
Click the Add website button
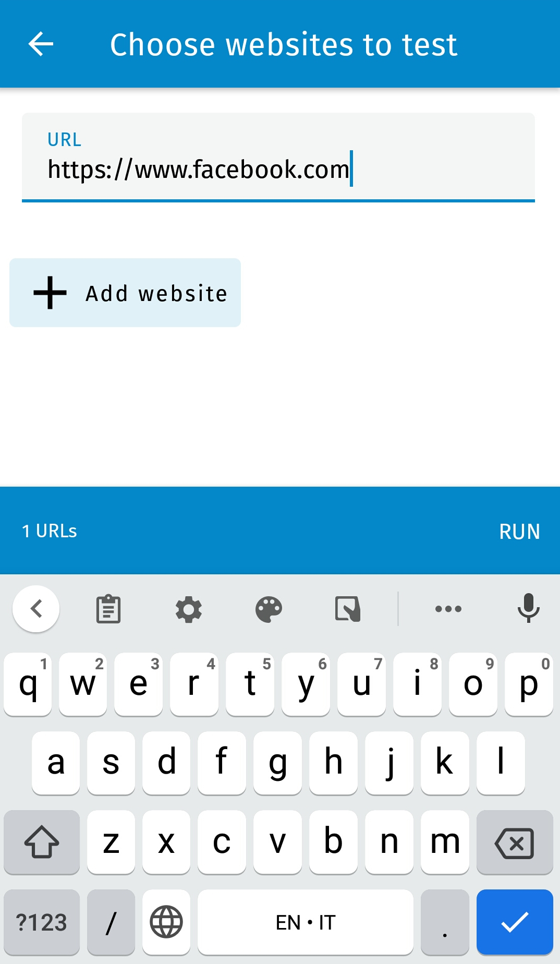tap(125, 293)
